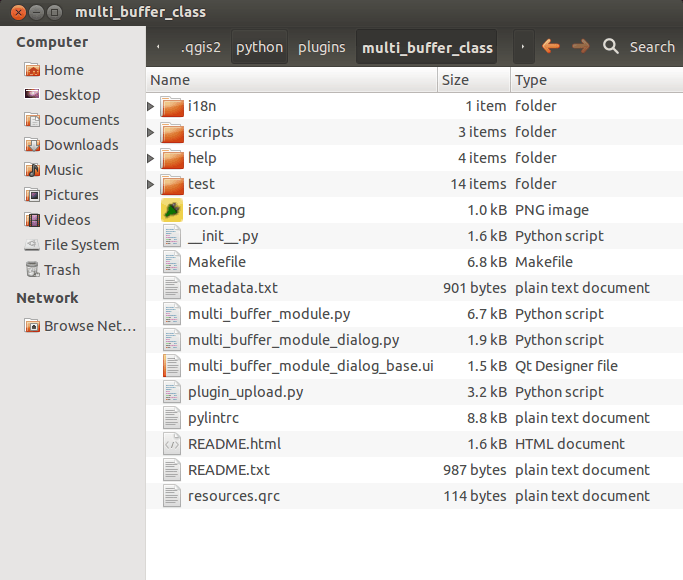Select the test folder icon
This screenshot has width=683, height=580.
(x=172, y=184)
